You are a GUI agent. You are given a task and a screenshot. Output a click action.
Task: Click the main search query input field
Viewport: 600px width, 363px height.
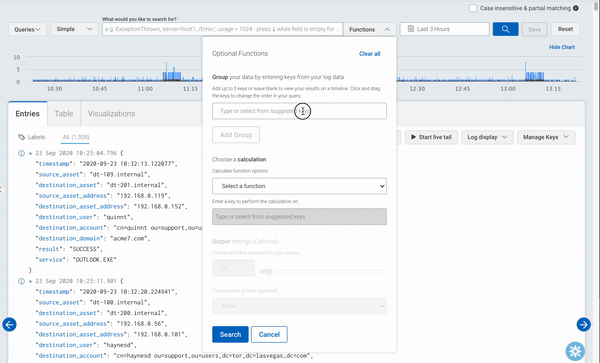(222, 29)
